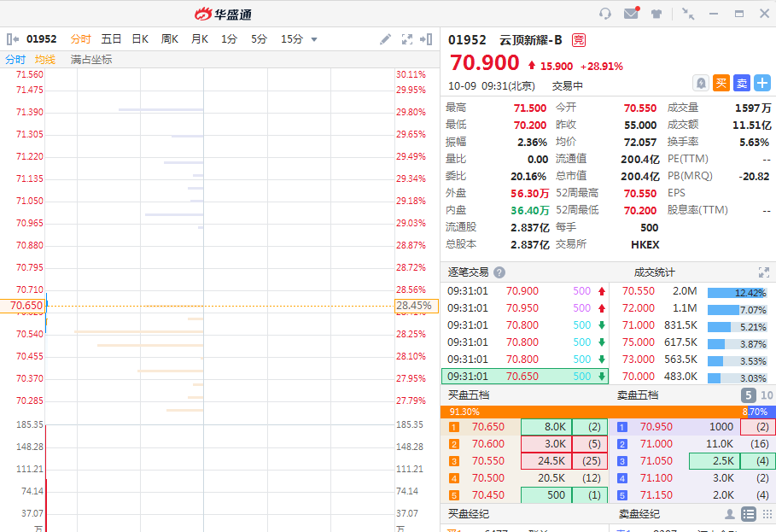Switch order book depth to 10
This screenshot has width=776, height=532.
tap(767, 395)
